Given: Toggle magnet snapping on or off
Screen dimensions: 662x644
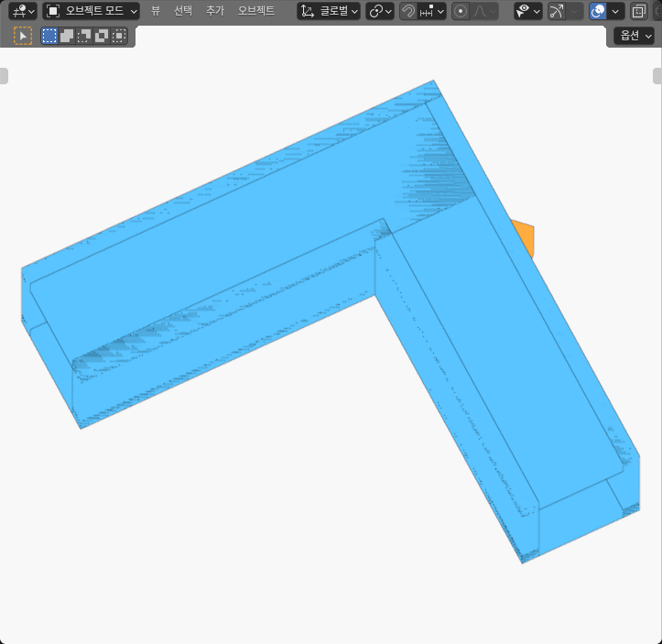Looking at the screenshot, I should click(407, 11).
